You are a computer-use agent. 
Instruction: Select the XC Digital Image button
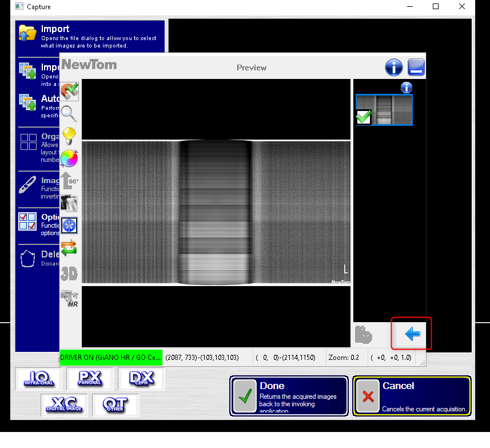[65, 405]
